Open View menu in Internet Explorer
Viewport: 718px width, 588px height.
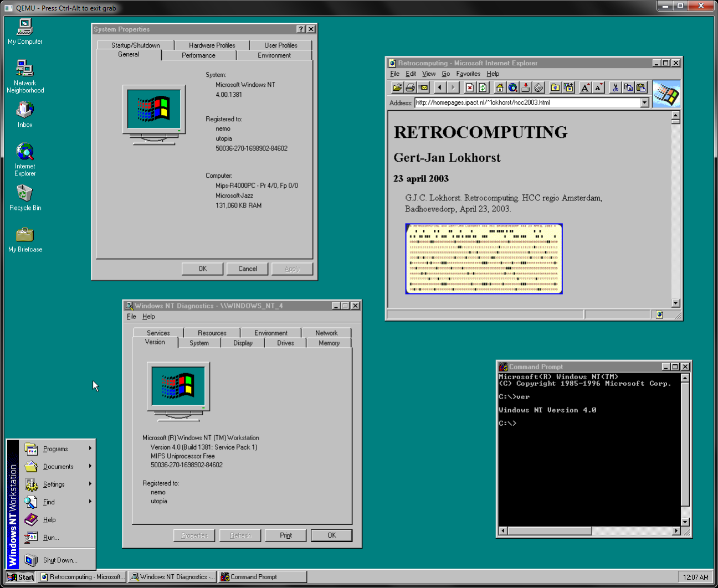point(429,74)
